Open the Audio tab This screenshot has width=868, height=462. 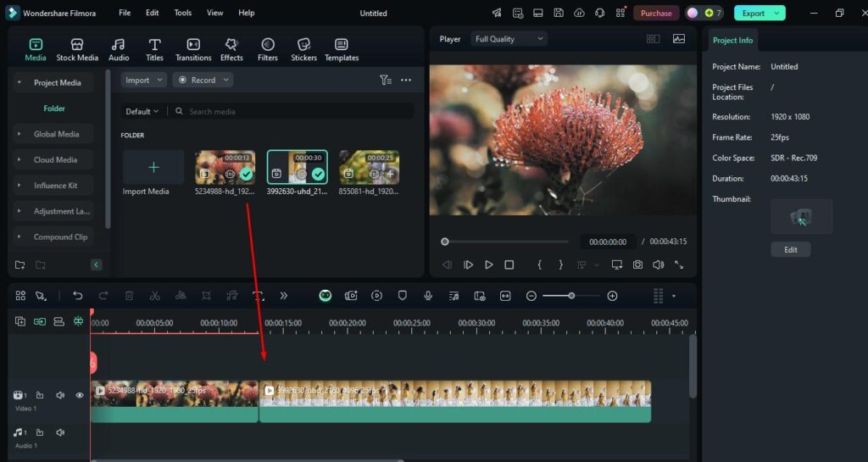click(x=119, y=49)
